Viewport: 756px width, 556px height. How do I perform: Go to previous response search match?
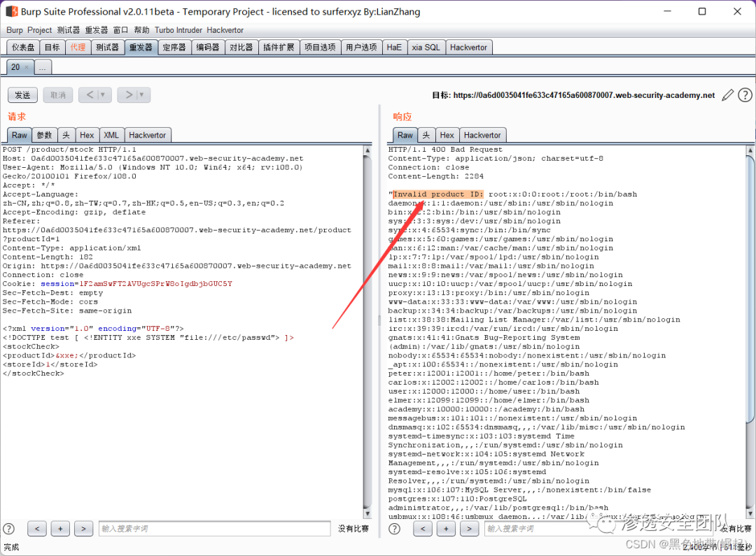click(423, 529)
